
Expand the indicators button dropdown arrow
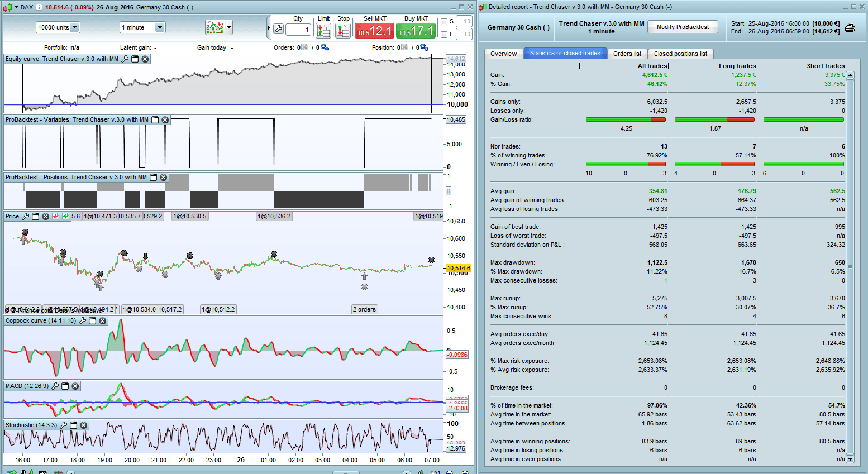click(228, 27)
